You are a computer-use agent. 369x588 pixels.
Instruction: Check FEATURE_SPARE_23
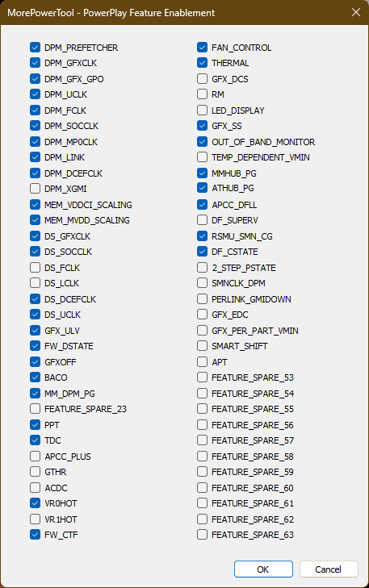pos(35,409)
